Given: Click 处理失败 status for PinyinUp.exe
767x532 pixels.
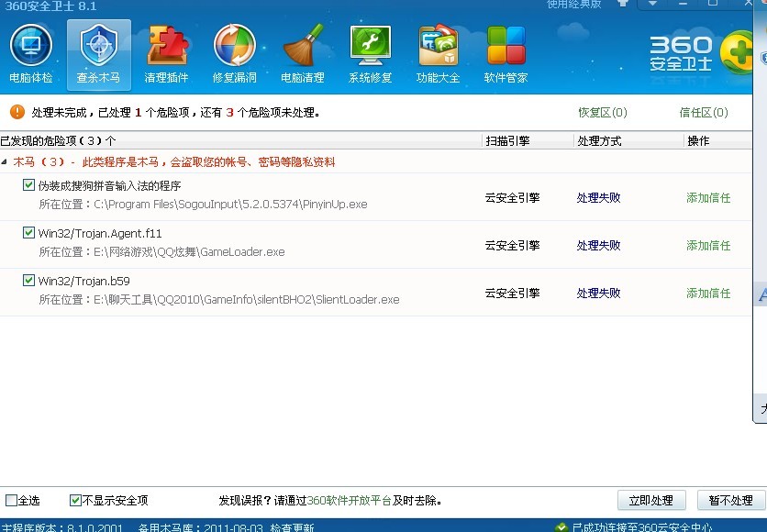Looking at the screenshot, I should click(x=598, y=197).
